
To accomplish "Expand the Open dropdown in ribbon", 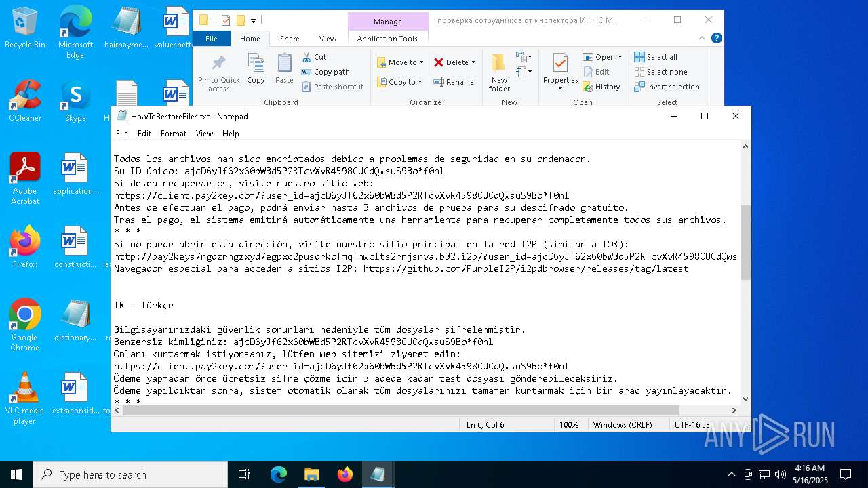I will (619, 58).
